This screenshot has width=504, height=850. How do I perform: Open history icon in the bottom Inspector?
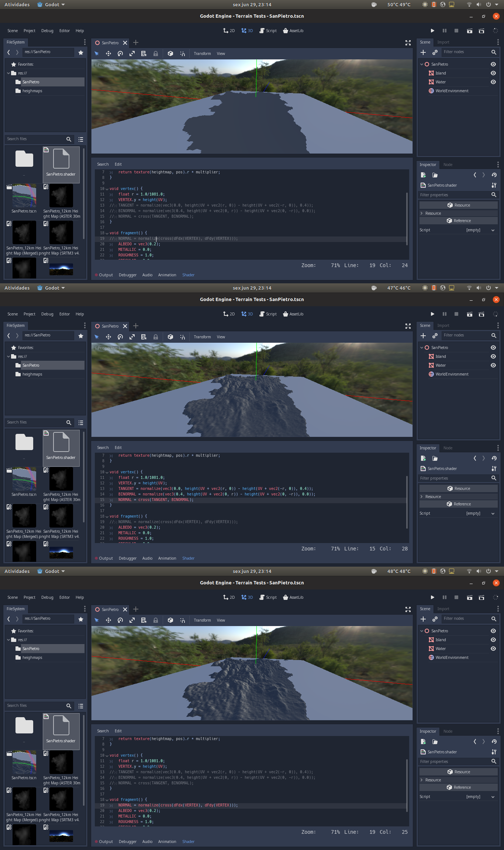coord(494,742)
